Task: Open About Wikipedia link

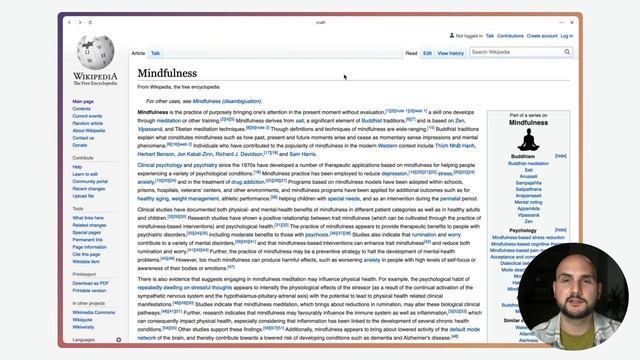Action: pos(89,131)
